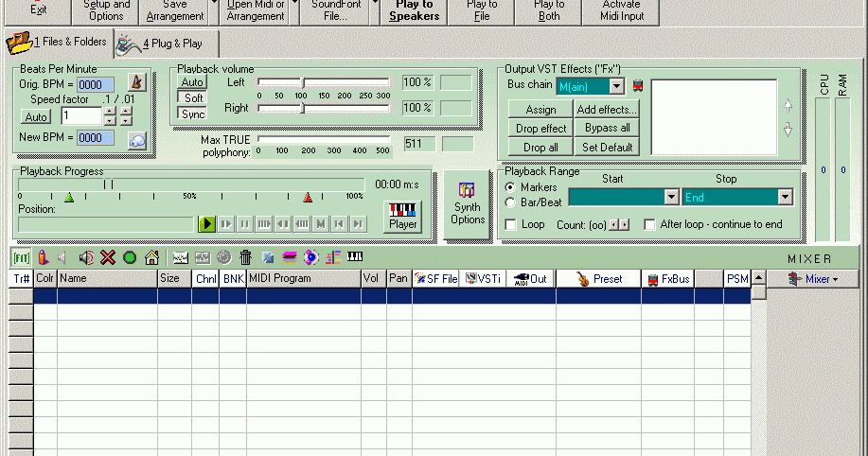Image resolution: width=868 pixels, height=456 pixels.
Task: Toggle the Sync playback volume button
Action: coord(192,114)
